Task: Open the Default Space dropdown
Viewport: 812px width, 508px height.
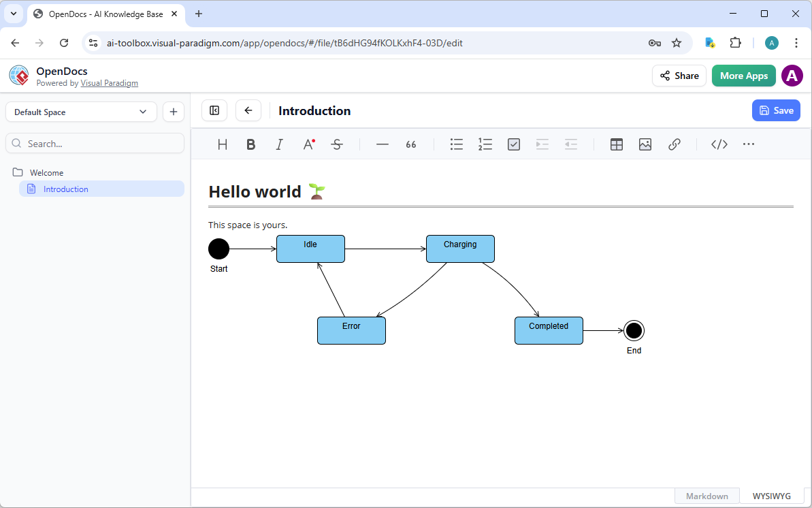Action: coord(80,111)
